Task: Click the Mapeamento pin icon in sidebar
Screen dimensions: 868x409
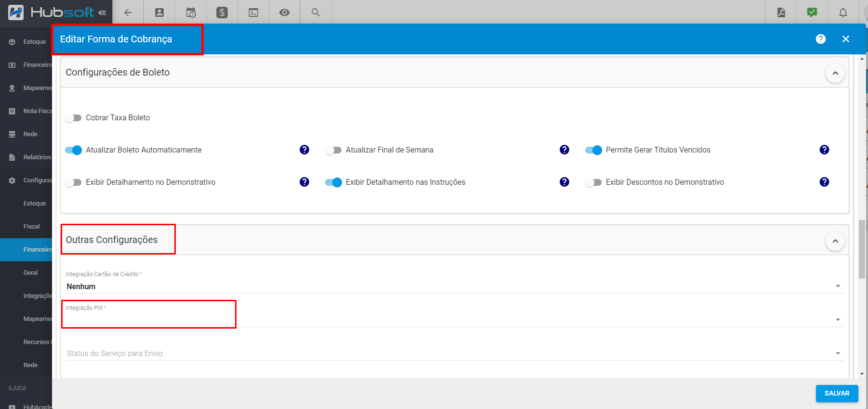Action: click(12, 88)
